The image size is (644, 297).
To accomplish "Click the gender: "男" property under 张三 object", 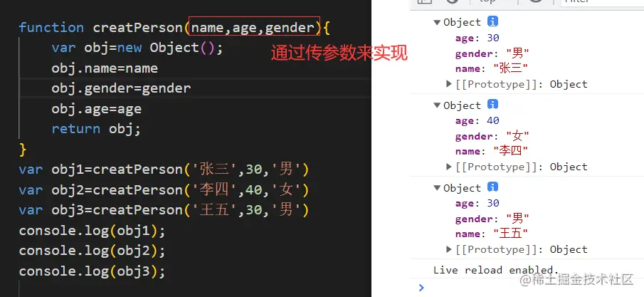I will [492, 53].
